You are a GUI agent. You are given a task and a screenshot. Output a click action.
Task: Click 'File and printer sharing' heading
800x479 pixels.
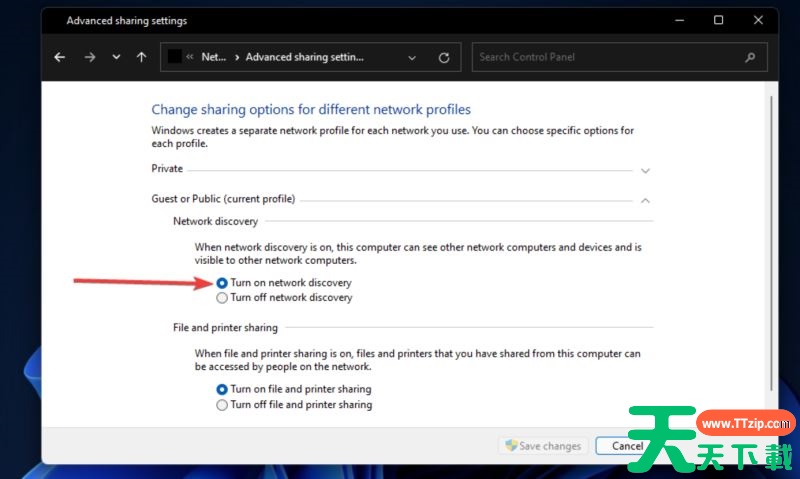click(226, 327)
